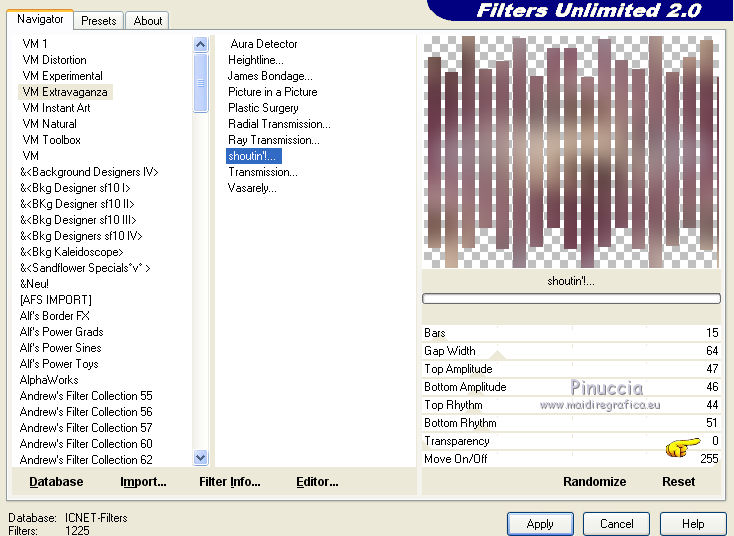Select &<BKg Designer sf10 II> category

(x=77, y=204)
